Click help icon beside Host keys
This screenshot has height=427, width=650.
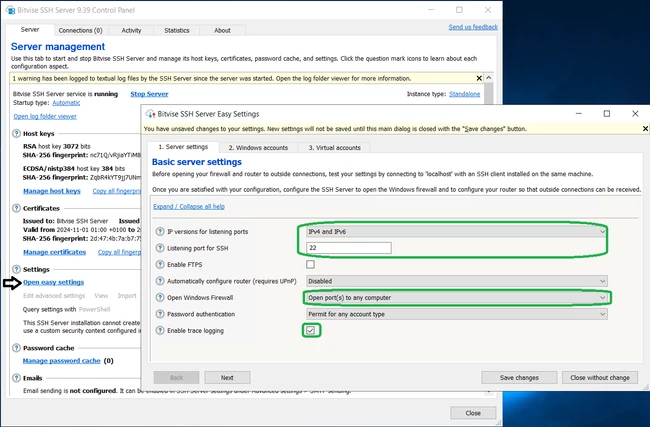(x=16, y=133)
